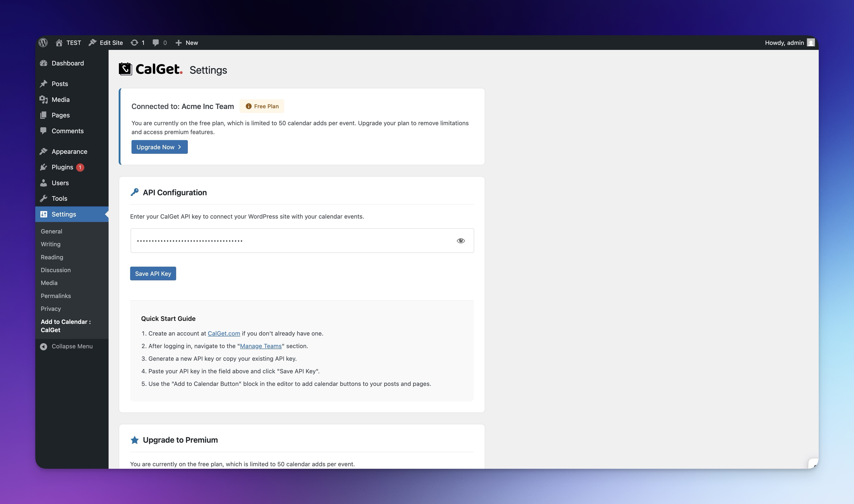854x504 pixels.
Task: Click the Plugins update count badge
Action: click(80, 167)
